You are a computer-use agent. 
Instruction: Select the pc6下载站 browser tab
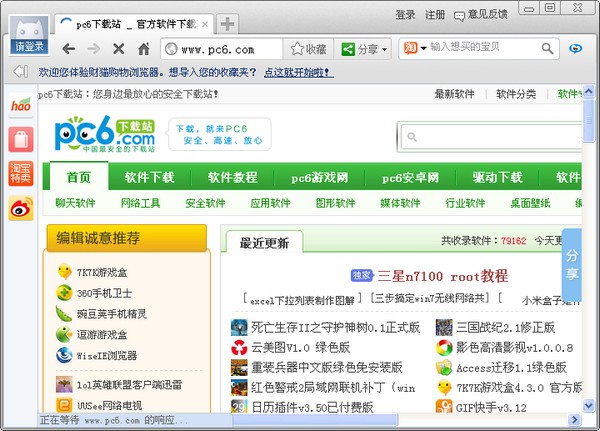(x=134, y=24)
